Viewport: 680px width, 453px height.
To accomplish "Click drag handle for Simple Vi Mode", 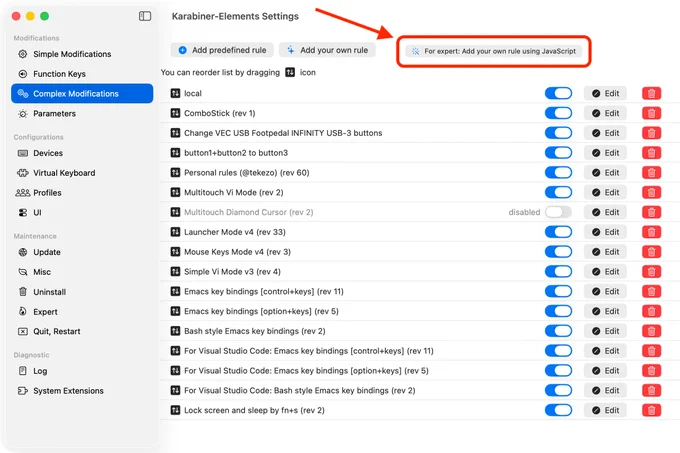I will click(x=175, y=272).
